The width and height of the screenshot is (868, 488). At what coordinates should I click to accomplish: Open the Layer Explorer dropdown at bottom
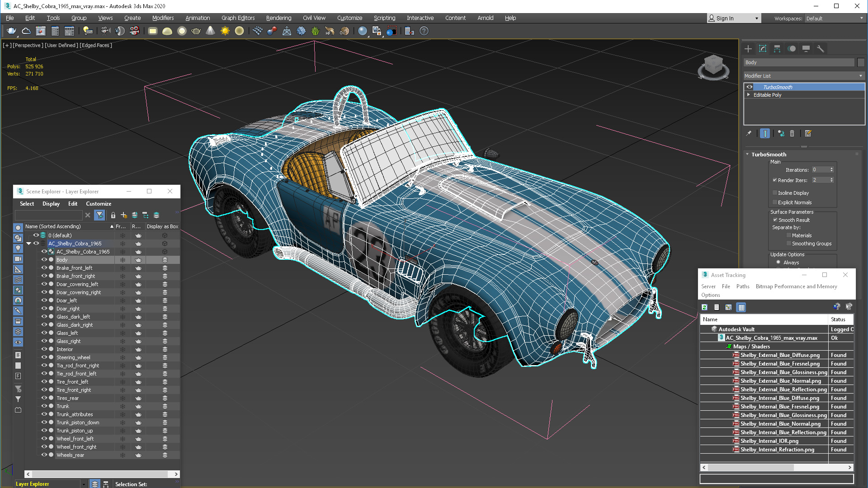[84, 484]
